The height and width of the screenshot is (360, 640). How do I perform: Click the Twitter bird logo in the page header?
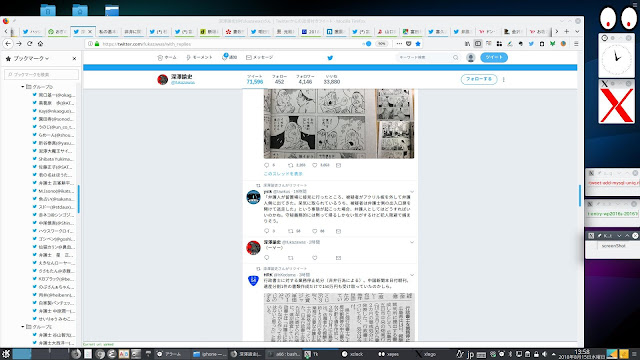tap(330, 58)
